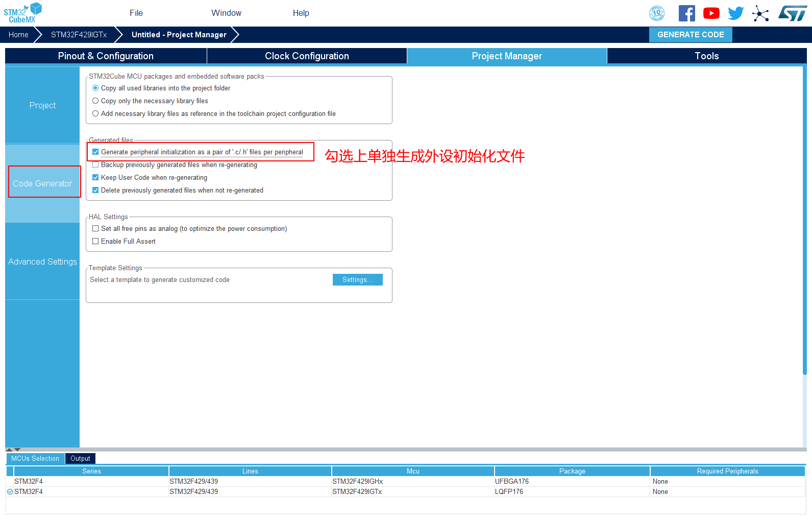812x520 pixels.
Task: Select Copy all used libraries radio button
Action: pos(95,88)
